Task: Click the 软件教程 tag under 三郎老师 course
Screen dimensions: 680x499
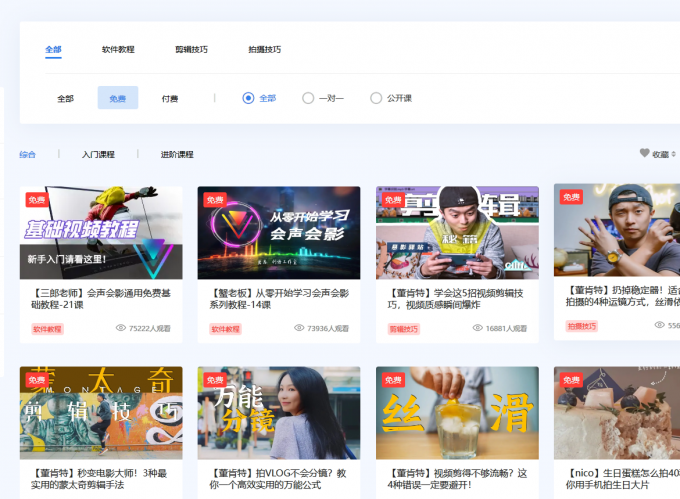Action: tap(47, 328)
